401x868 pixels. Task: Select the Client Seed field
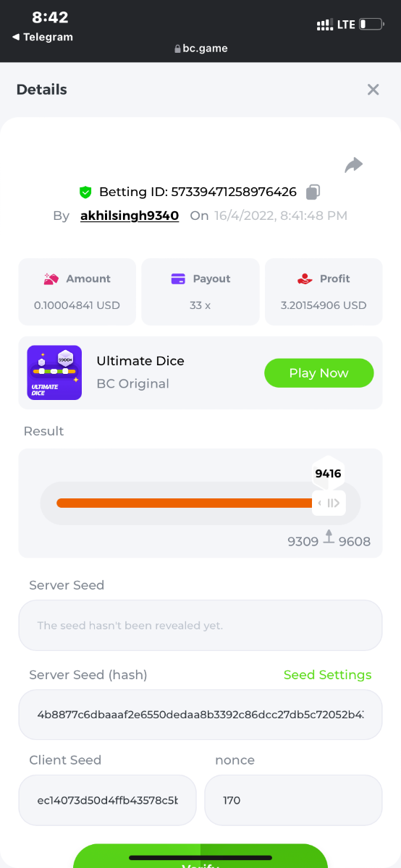click(107, 800)
